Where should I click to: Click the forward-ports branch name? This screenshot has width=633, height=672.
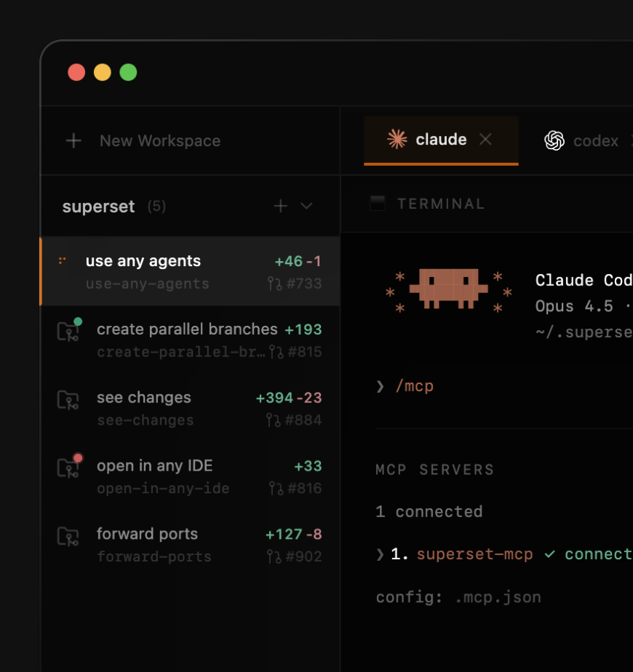click(x=154, y=556)
